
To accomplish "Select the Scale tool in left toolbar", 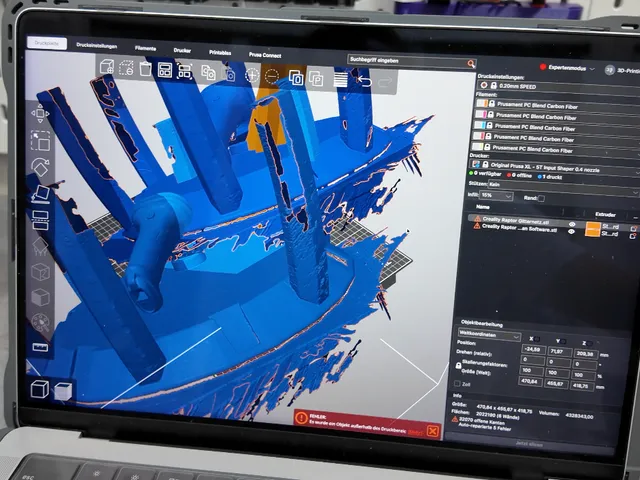I will 40,141.
